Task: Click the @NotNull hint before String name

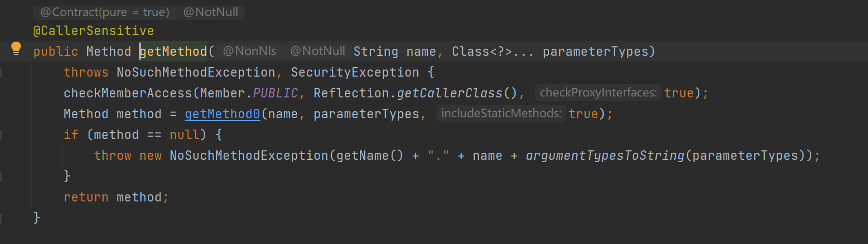Action: click(317, 51)
